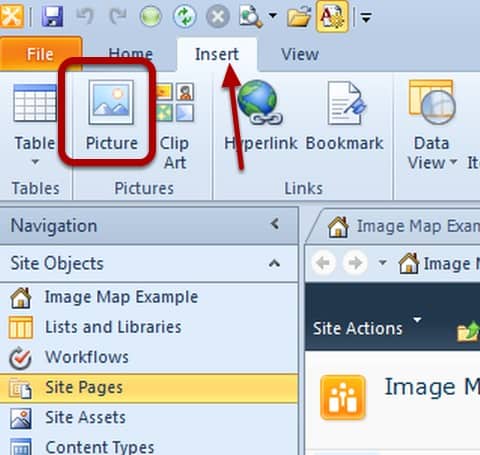This screenshot has height=455, width=480.
Task: Open the Site Actions menu
Action: [367, 328]
